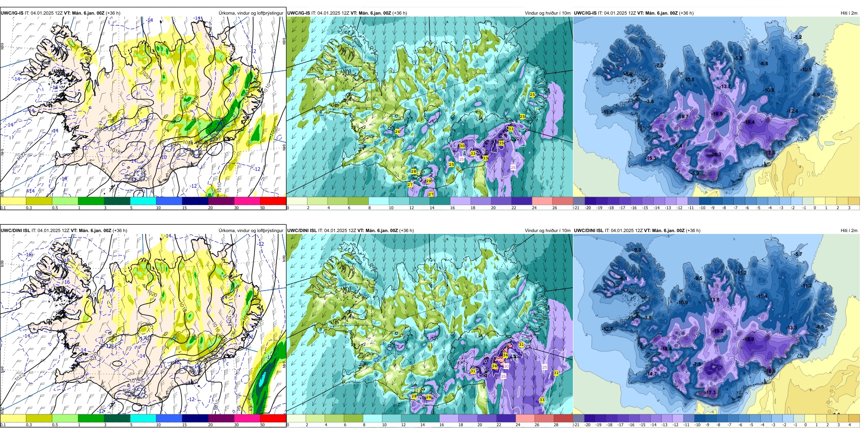Pick the darkest purple -20 swatch in IG-IS temperature legend
Viewport: 868px width, 434px height.
tap(590, 201)
